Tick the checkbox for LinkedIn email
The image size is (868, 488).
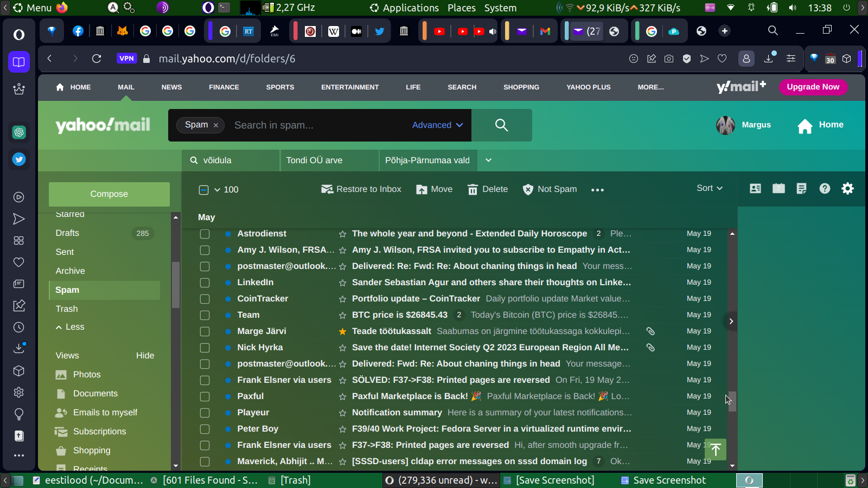[205, 282]
